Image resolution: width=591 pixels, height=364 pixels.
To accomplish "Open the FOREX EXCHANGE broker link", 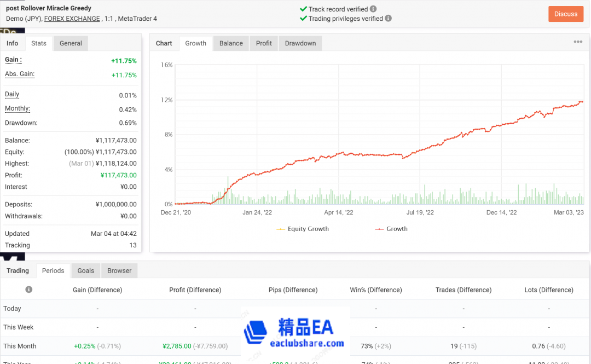I will click(x=72, y=19).
